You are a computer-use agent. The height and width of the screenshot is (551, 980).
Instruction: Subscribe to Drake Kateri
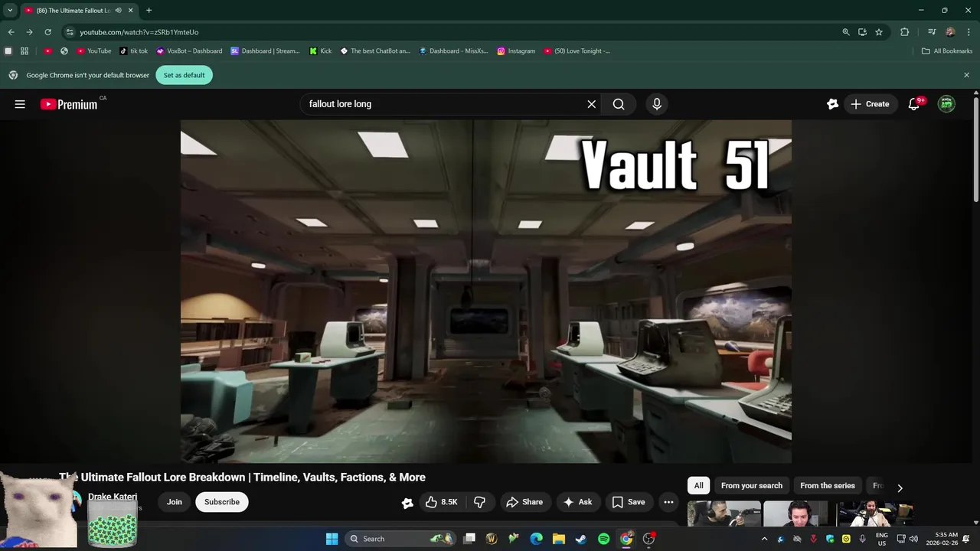click(222, 502)
